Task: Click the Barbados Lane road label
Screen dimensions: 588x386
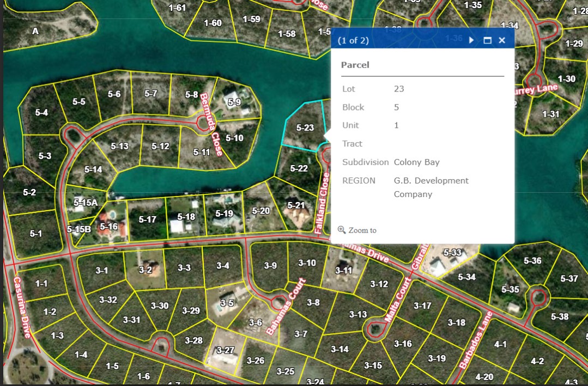Action: (x=476, y=340)
